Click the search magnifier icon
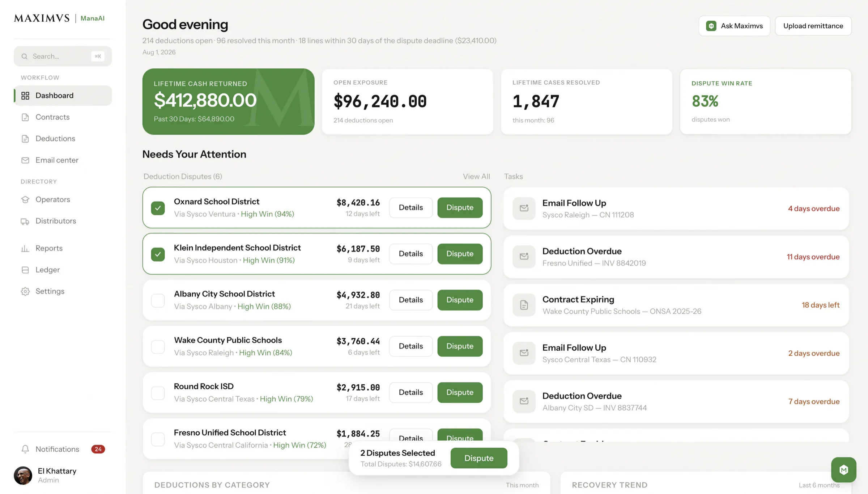Viewport: 868px width, 494px height. coord(24,56)
